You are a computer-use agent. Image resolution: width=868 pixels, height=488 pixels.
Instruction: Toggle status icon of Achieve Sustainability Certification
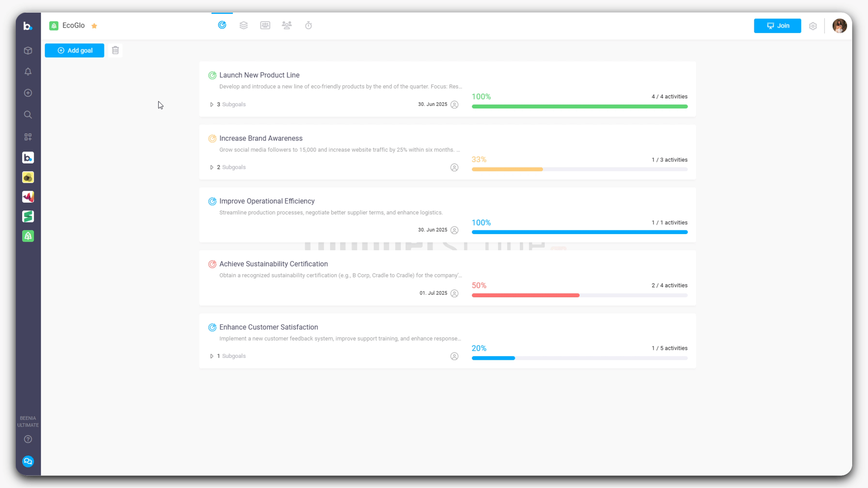[x=212, y=264]
